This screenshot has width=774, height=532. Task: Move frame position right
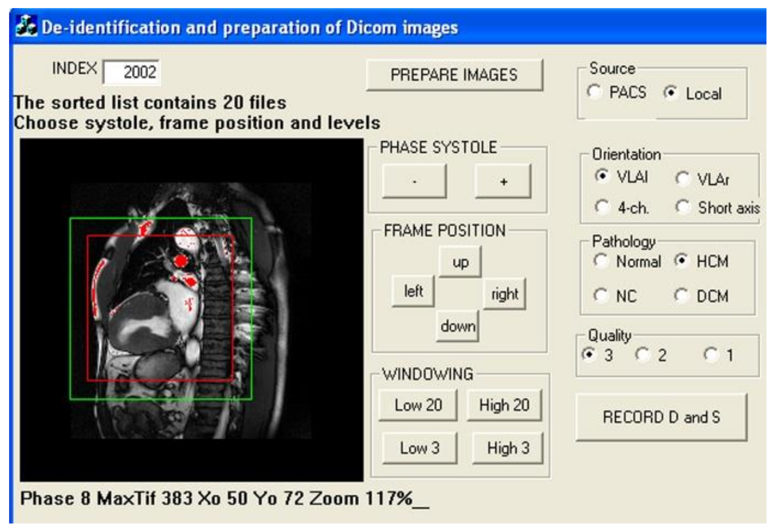(x=504, y=294)
